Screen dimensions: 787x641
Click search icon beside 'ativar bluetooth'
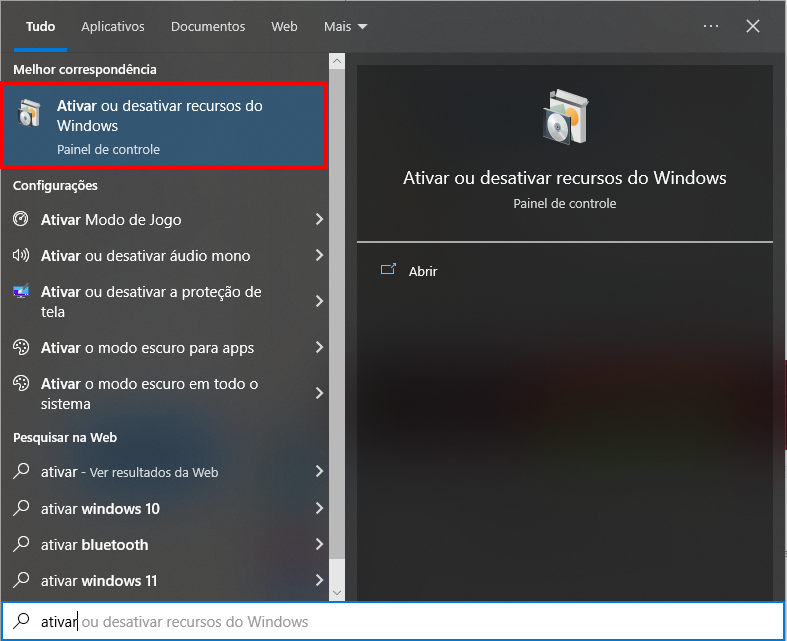click(21, 544)
